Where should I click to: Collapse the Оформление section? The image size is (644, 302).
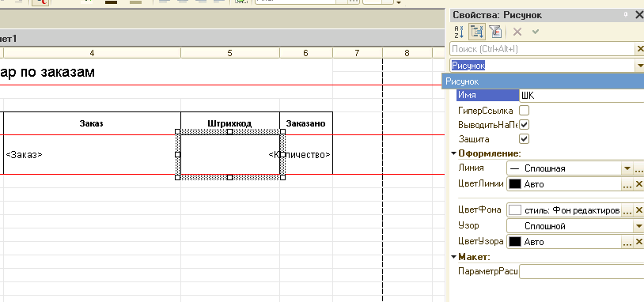[454, 153]
